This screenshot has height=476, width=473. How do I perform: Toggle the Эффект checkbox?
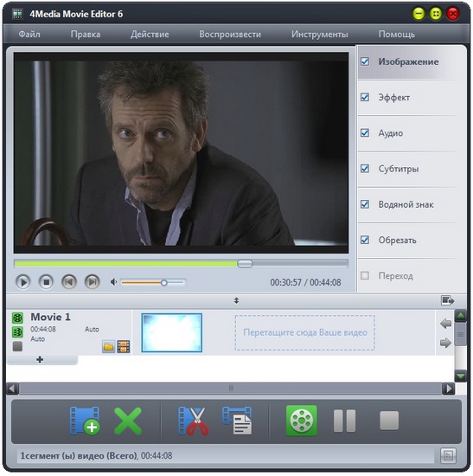point(365,97)
